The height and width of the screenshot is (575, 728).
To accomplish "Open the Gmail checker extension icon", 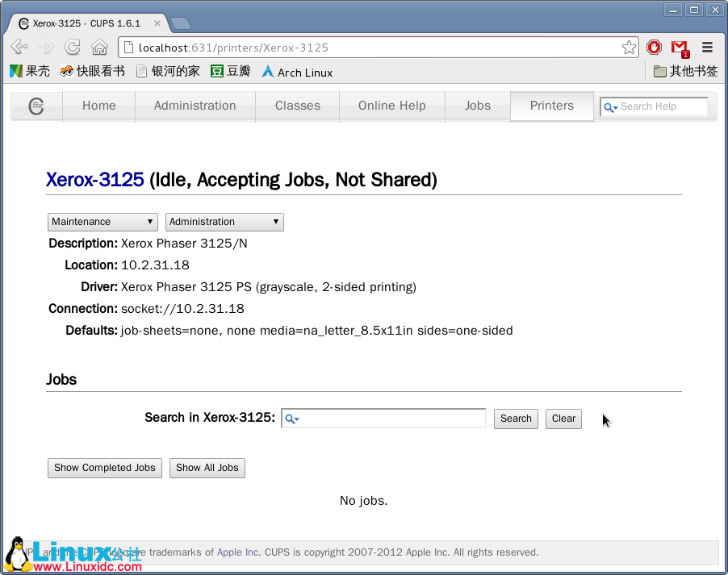I will pyautogui.click(x=680, y=48).
